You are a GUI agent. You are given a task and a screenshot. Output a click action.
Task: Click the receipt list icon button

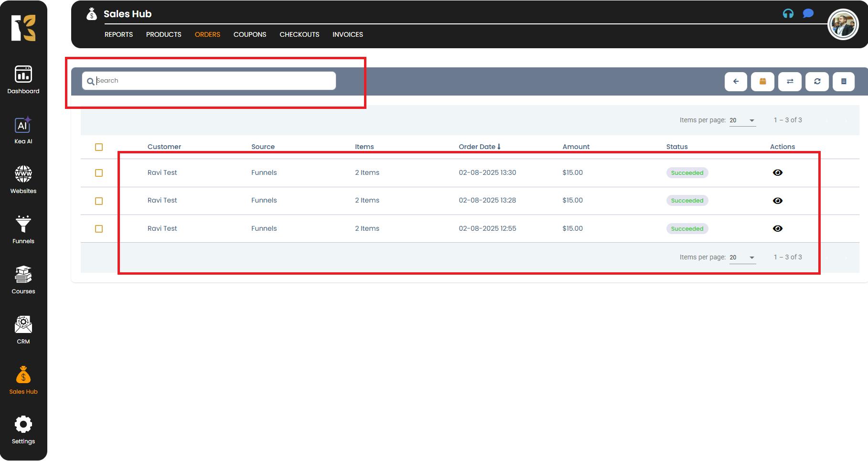[x=844, y=81]
